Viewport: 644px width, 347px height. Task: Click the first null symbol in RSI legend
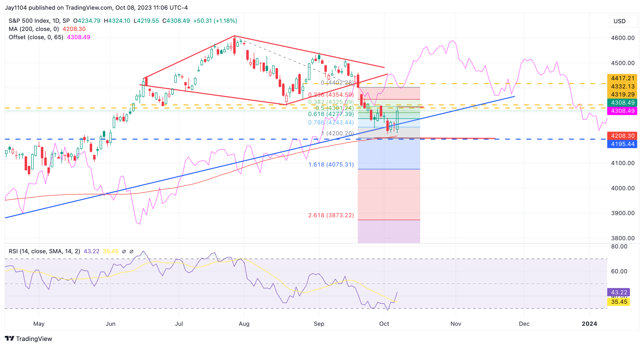tap(124, 251)
